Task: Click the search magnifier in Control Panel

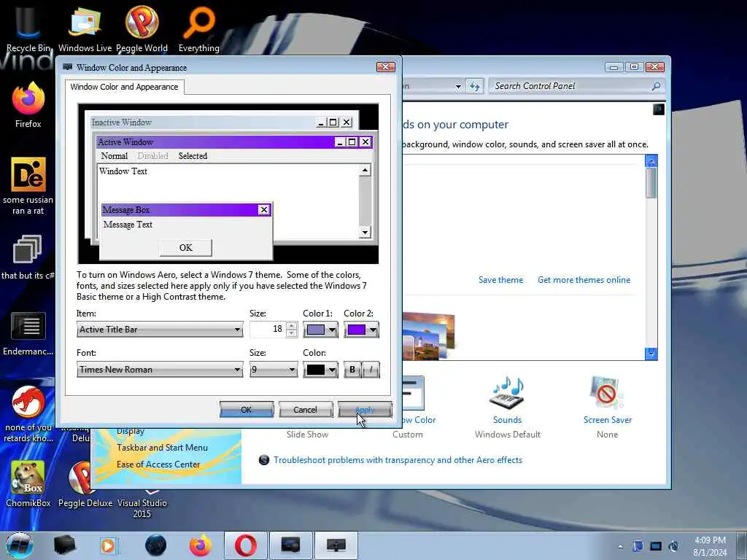Action: (656, 86)
